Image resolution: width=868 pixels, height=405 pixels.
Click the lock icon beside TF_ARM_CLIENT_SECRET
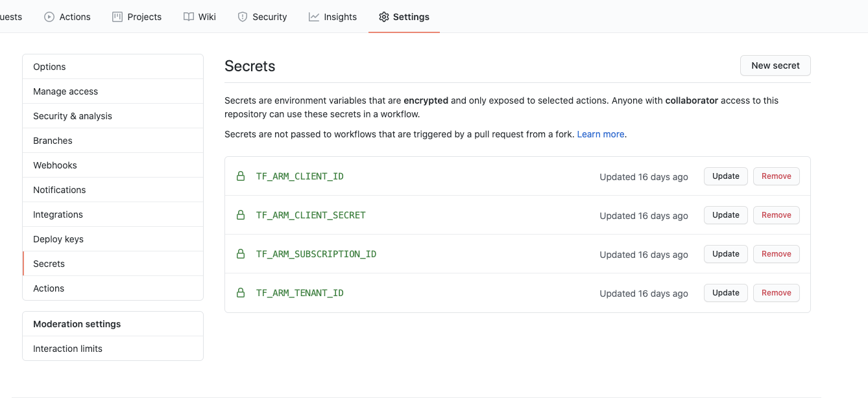point(241,215)
